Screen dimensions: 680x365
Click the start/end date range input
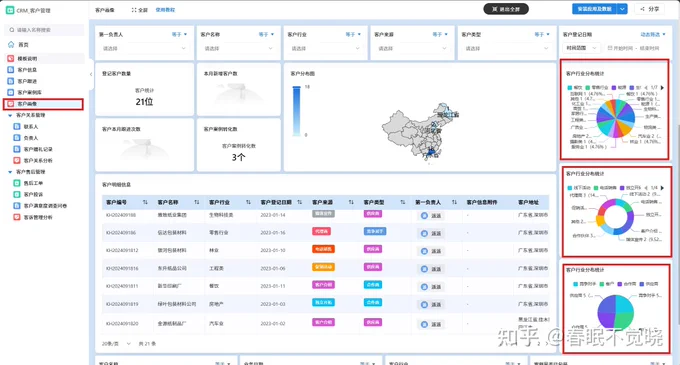coord(634,48)
